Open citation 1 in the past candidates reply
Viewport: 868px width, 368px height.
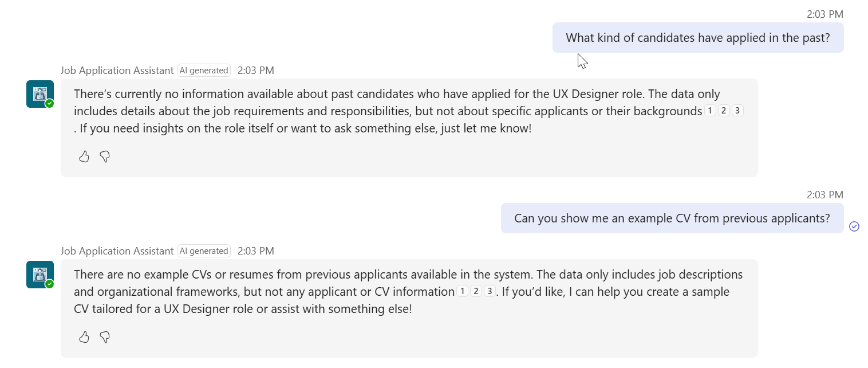[x=710, y=111]
